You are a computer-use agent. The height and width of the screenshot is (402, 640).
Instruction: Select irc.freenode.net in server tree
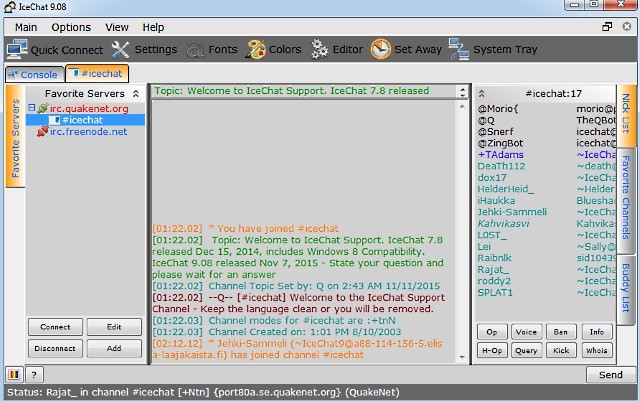89,131
